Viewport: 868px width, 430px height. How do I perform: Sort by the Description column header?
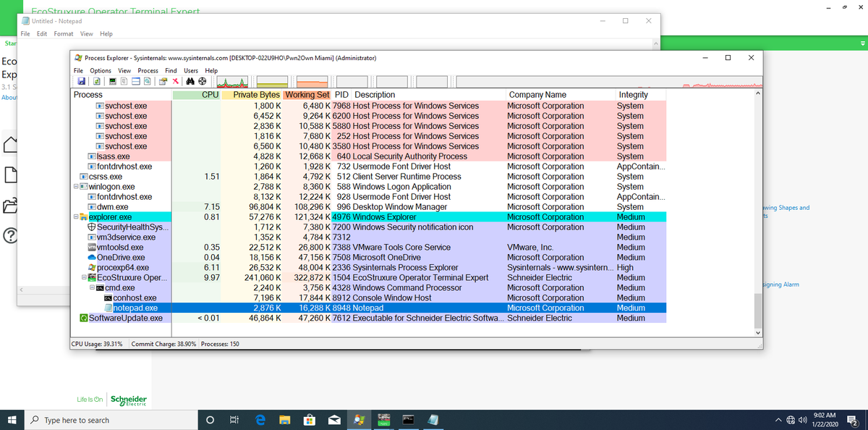(x=427, y=95)
